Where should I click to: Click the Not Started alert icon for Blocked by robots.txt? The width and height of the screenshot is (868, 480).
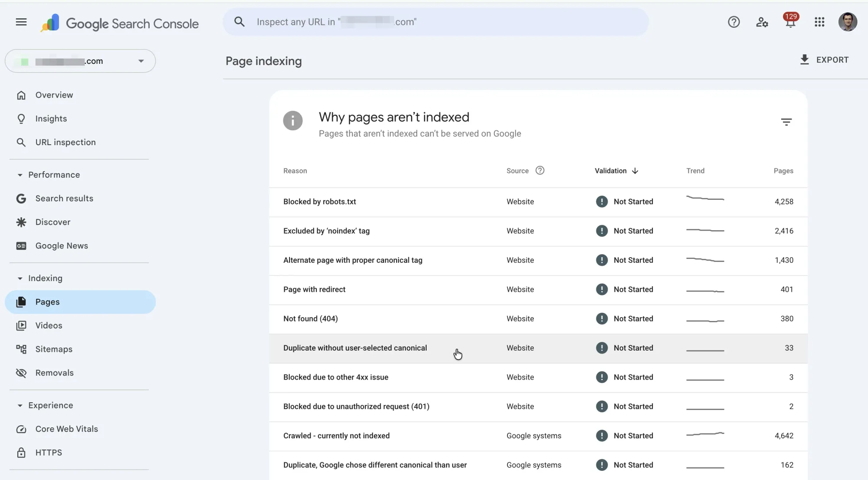coord(602,202)
